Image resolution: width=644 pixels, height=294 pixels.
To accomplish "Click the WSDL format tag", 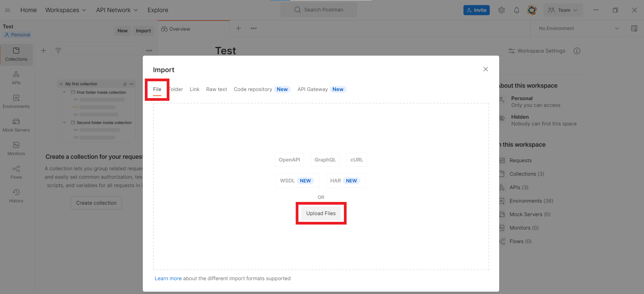I will [298, 181].
